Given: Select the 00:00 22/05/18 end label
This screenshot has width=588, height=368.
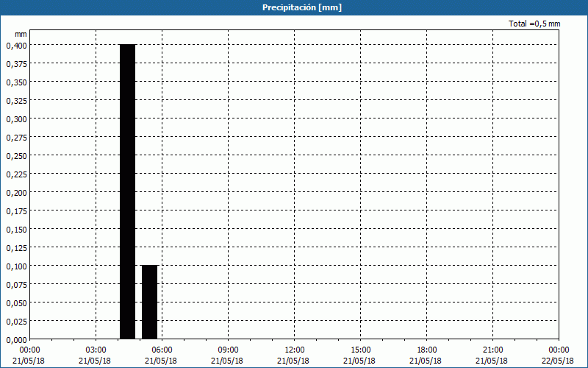Looking at the screenshot, I should coord(558,355).
